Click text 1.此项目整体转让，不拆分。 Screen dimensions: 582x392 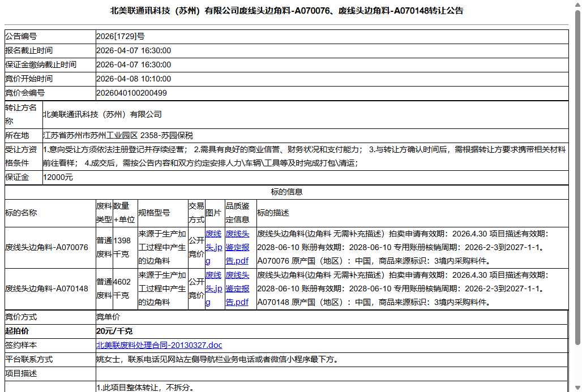point(145,387)
